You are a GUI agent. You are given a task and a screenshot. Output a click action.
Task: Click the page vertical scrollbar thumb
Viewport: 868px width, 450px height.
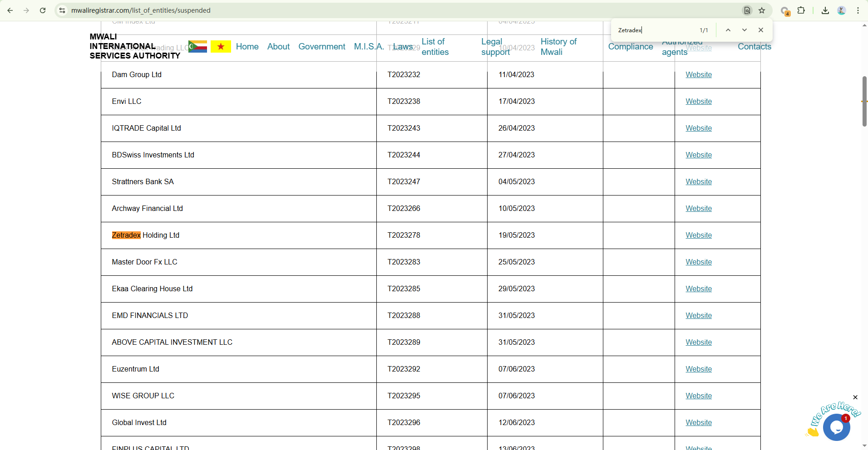click(x=864, y=101)
